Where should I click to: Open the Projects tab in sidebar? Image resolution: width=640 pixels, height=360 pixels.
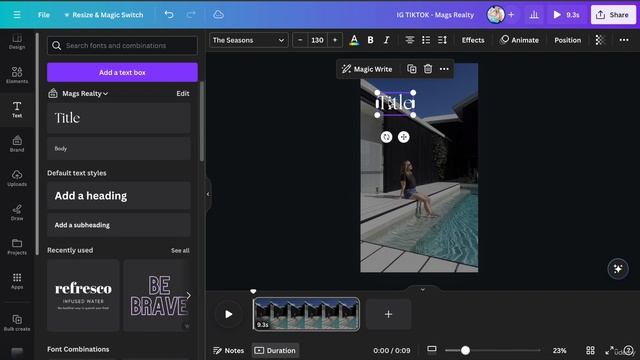click(17, 247)
